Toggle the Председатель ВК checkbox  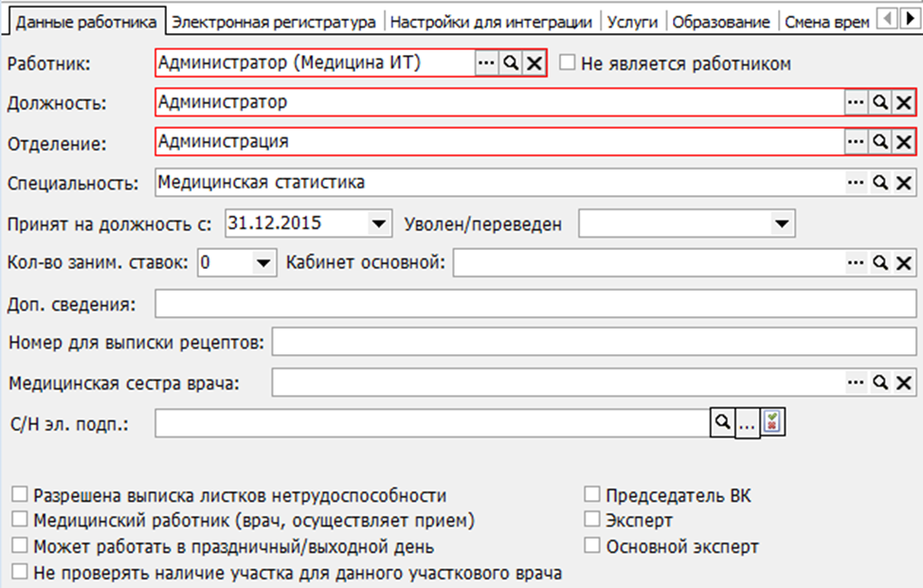(x=592, y=495)
